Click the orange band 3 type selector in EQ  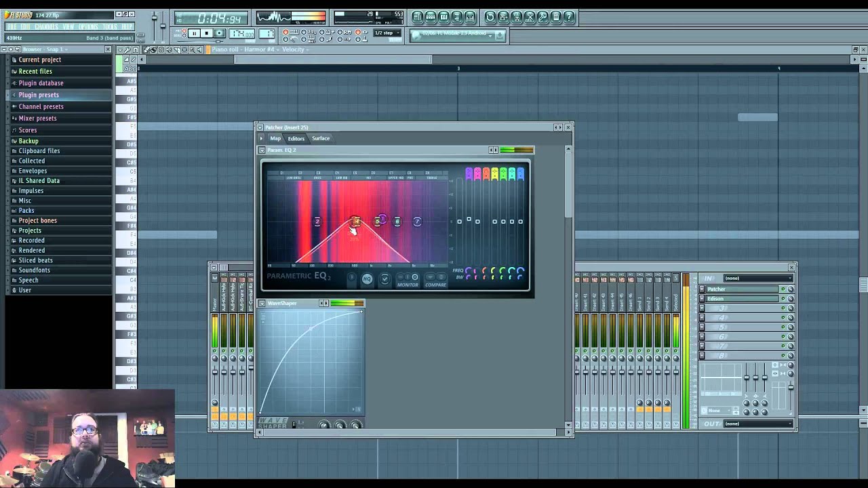coord(486,174)
